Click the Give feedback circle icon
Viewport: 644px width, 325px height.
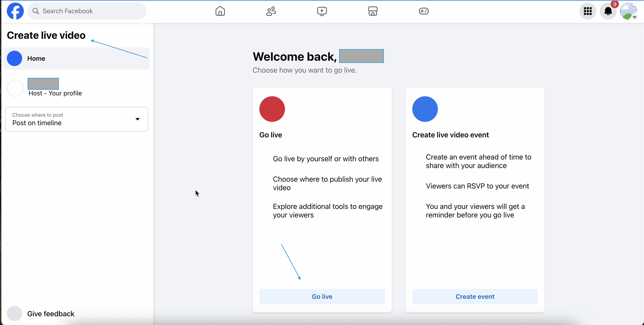pyautogui.click(x=14, y=313)
